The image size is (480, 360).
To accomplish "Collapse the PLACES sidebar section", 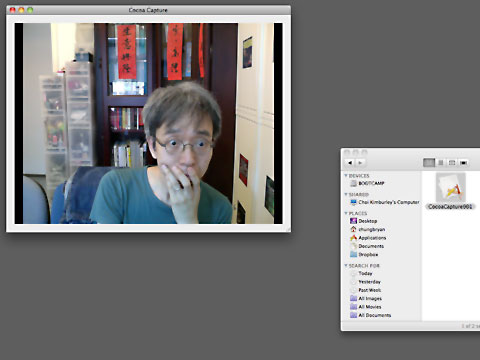I will (346, 213).
